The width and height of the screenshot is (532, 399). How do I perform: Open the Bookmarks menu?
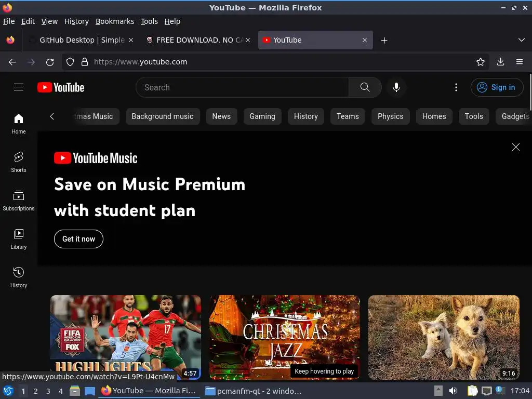coord(115,21)
